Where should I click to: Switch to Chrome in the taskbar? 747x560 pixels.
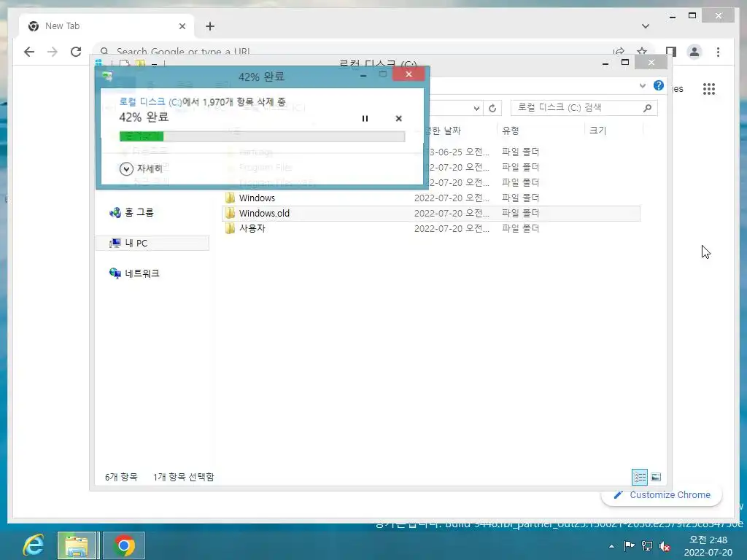[124, 545]
